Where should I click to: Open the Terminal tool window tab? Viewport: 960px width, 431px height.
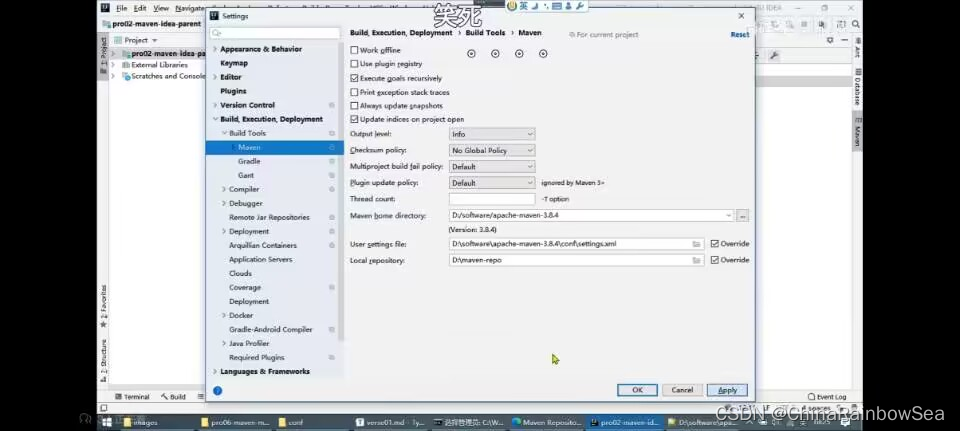(x=132, y=397)
